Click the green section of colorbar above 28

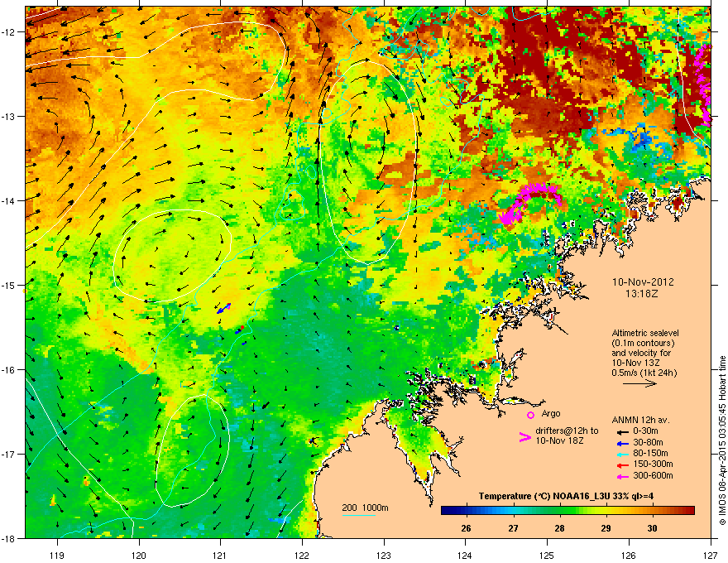559,511
